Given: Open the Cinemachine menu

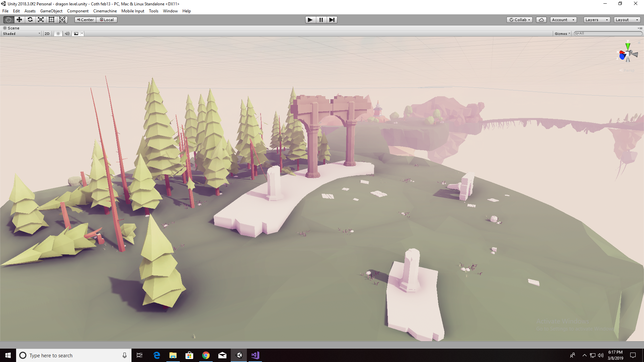Looking at the screenshot, I should coord(105,11).
